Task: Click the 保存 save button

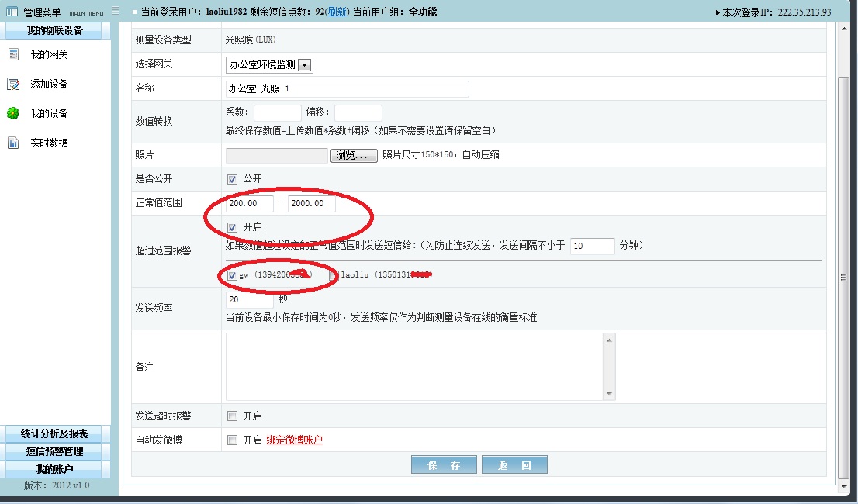Action: [444, 465]
